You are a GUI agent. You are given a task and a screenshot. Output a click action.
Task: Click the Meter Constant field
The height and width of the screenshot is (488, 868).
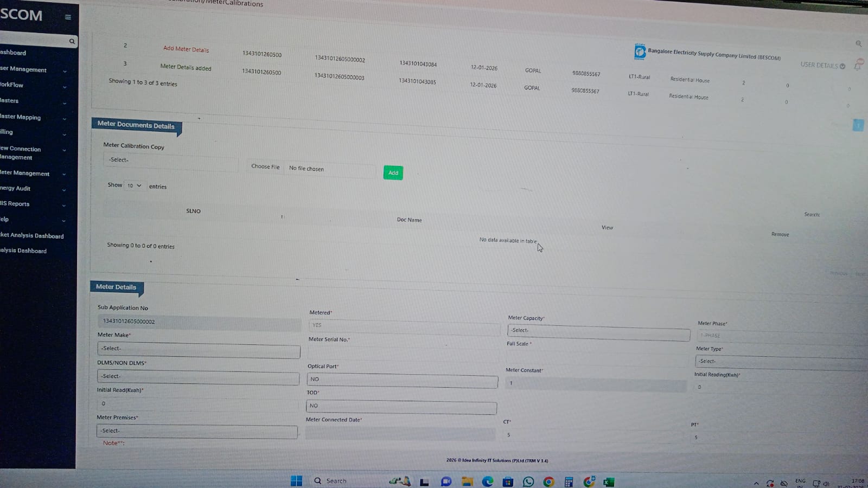[596, 384]
